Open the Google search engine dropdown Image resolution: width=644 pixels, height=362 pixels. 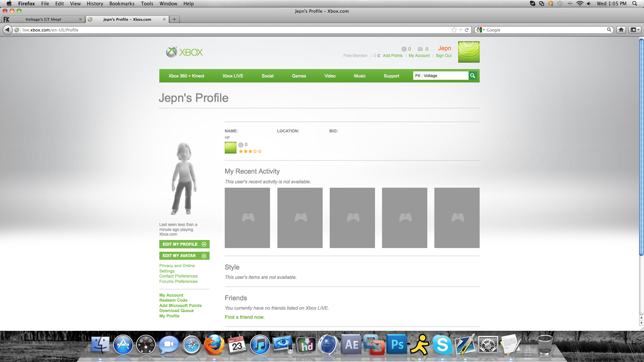tap(480, 30)
